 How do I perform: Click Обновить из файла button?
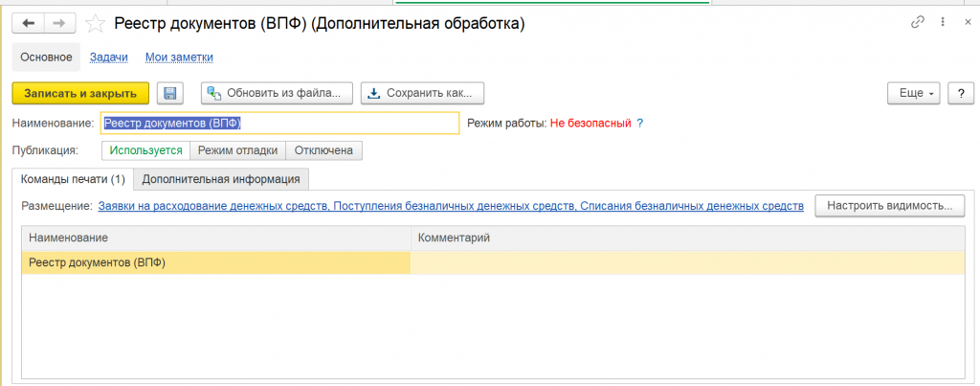pos(277,93)
